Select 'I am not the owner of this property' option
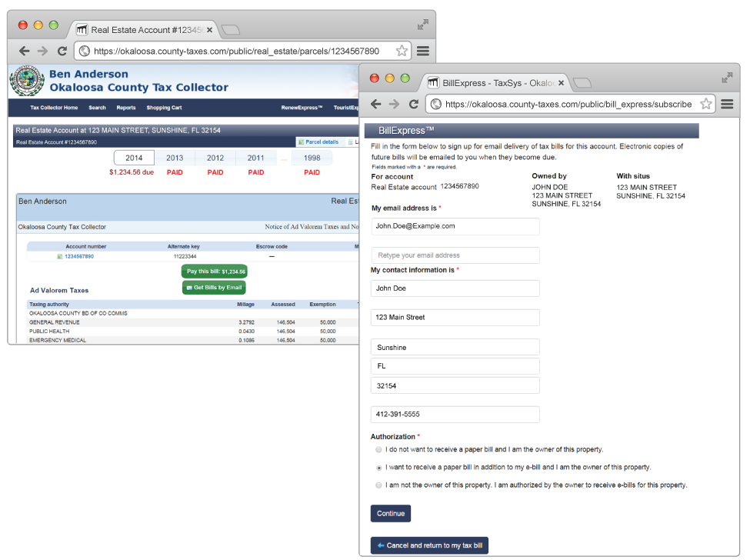Screen dimensions: 750x560 pos(378,485)
